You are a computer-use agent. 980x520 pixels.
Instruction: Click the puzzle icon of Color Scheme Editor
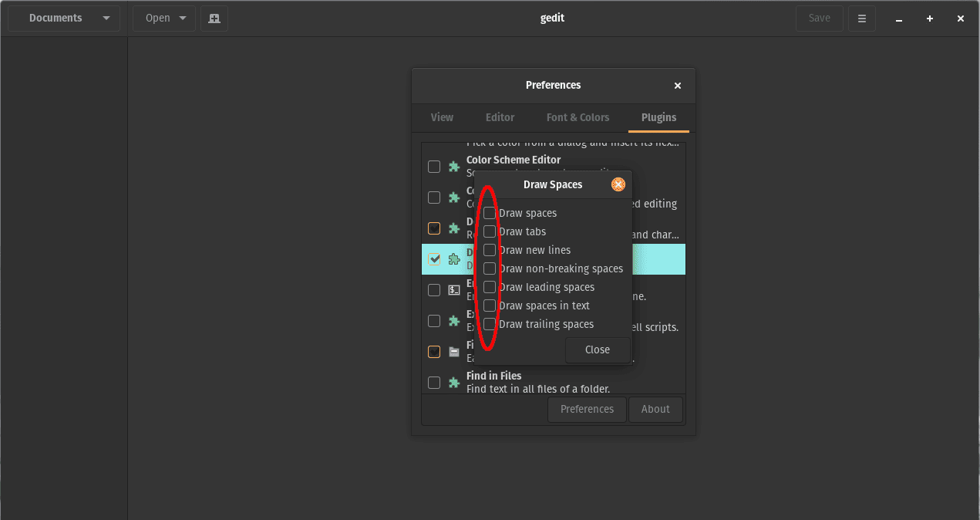(x=454, y=167)
